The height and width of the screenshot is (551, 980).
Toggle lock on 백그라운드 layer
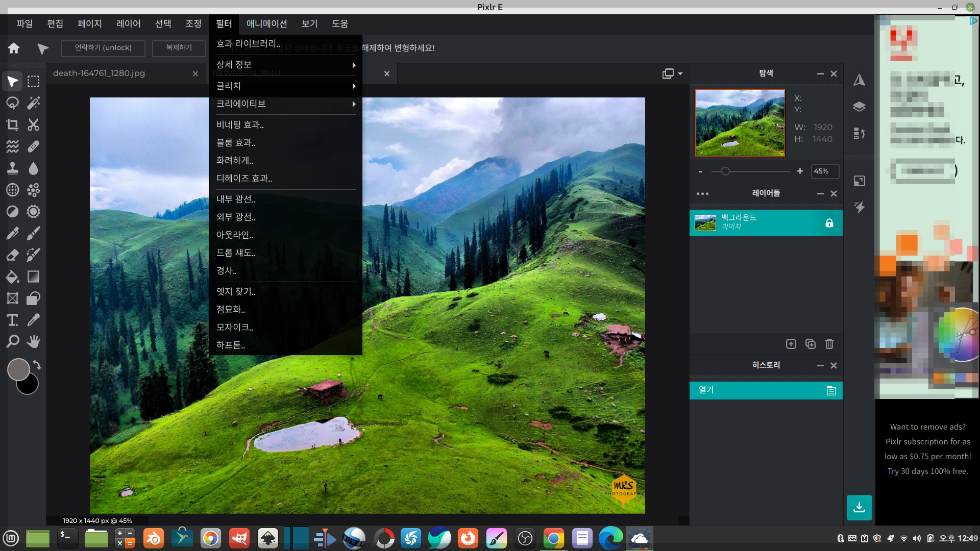click(x=829, y=223)
